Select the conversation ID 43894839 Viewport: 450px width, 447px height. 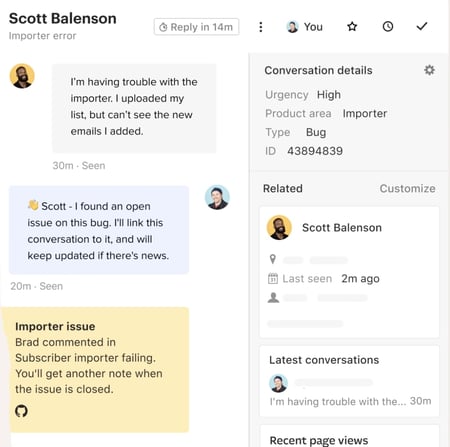(x=315, y=151)
